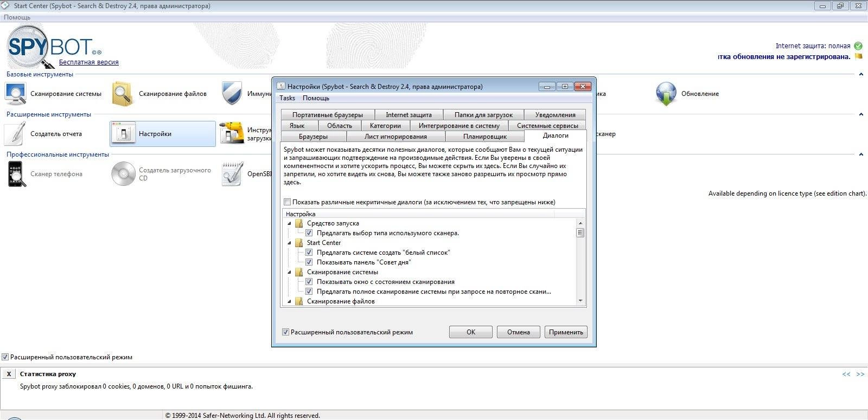Go to previous tip with << arrows
This screenshot has width=868, height=420.
[x=846, y=374]
